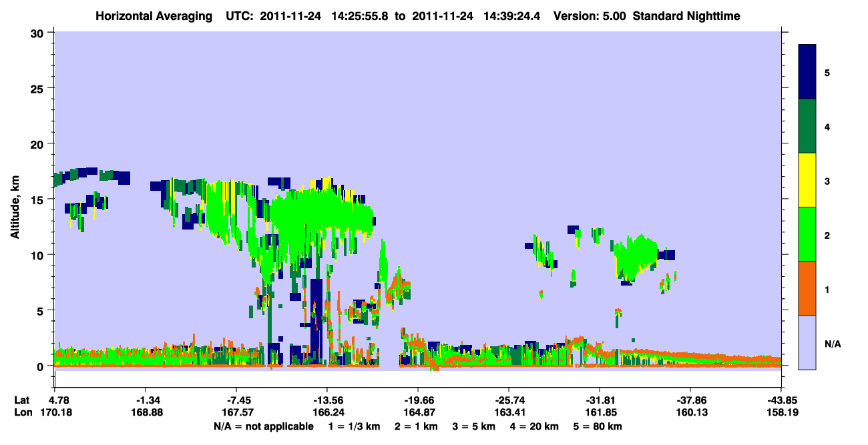Viewport: 868px width, 445px height.
Task: Click latitude value '-7.45'
Action: click(238, 400)
